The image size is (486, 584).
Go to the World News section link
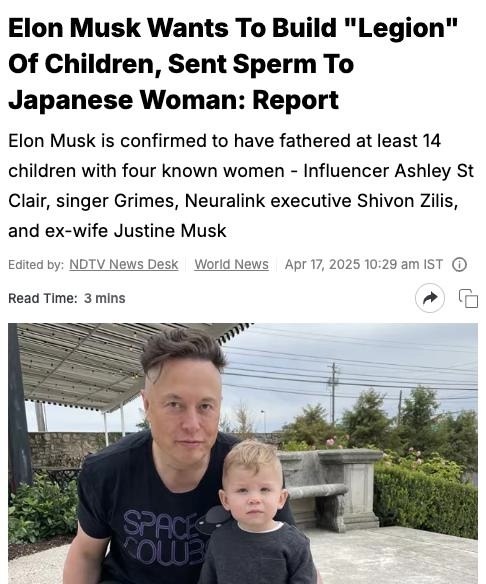231,264
